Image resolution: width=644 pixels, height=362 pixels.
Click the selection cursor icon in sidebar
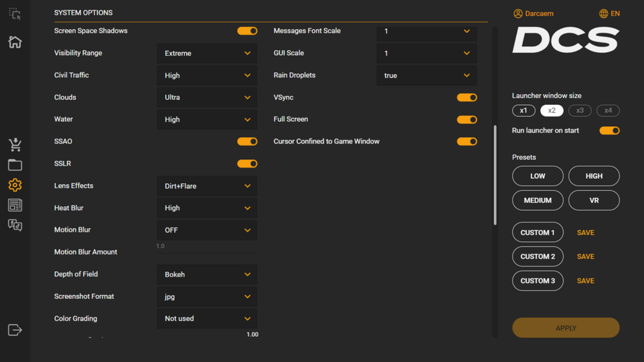tap(15, 14)
